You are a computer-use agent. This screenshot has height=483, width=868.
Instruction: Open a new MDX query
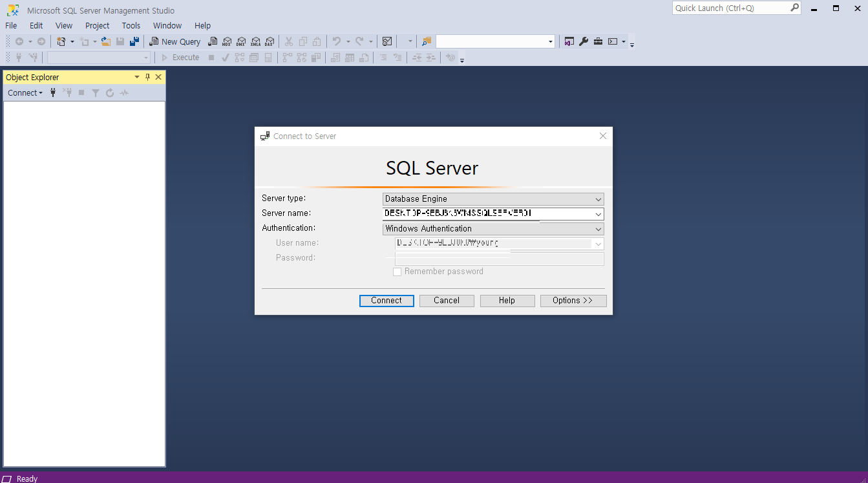coord(227,41)
